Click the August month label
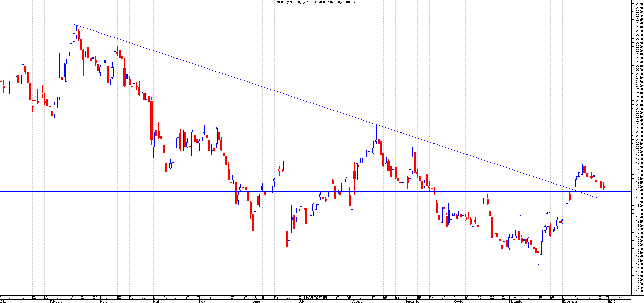Viewport: 644px width, 303px height. tap(357, 301)
